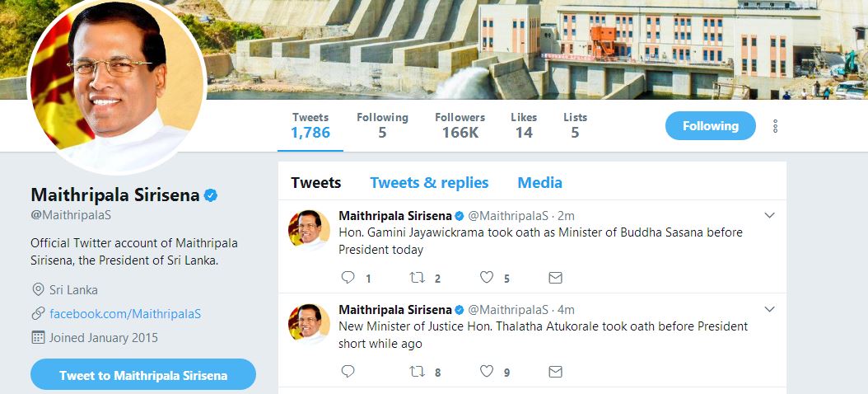The image size is (868, 394).
Task: Open the three-dot profile options menu
Action: click(775, 126)
